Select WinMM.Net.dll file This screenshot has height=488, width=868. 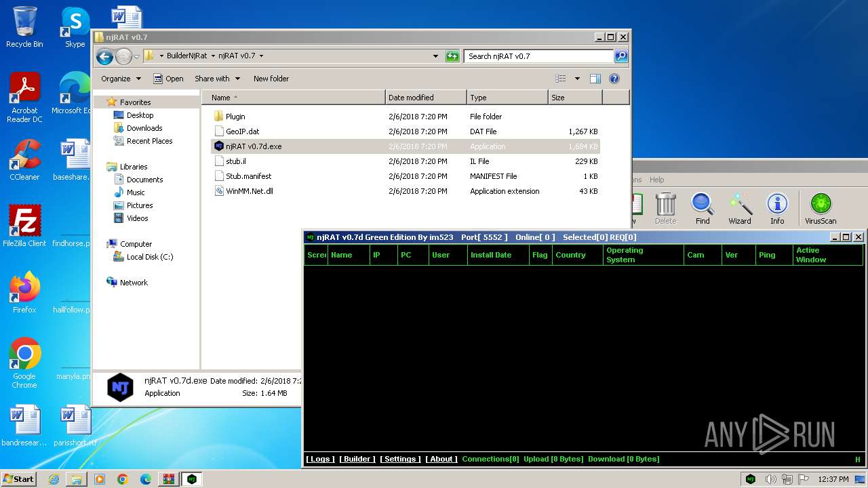pos(249,191)
